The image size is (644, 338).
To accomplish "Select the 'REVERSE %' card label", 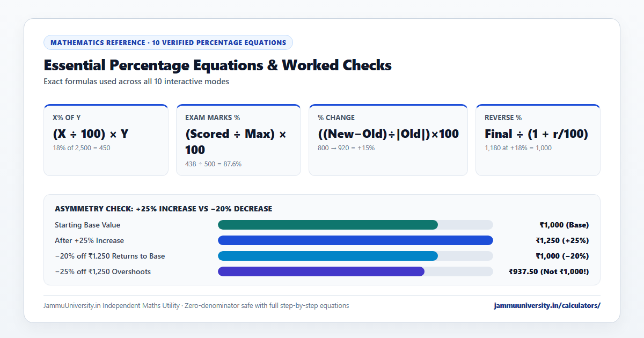I will point(503,117).
